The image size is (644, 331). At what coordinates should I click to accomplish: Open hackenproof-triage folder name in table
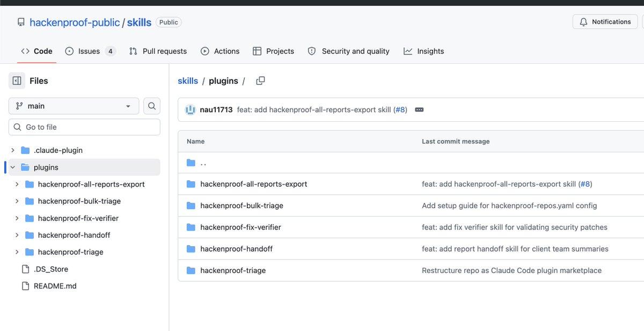(x=233, y=270)
